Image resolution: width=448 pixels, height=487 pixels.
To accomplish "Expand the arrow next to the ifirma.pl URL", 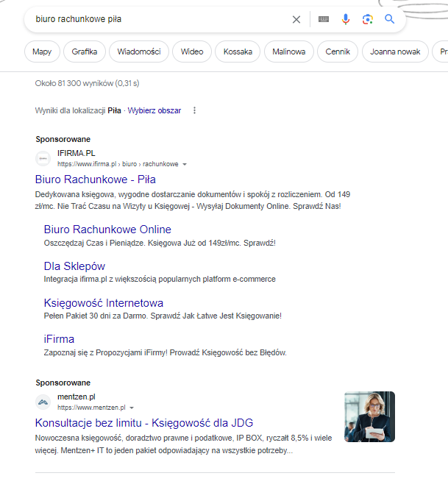I will (185, 164).
